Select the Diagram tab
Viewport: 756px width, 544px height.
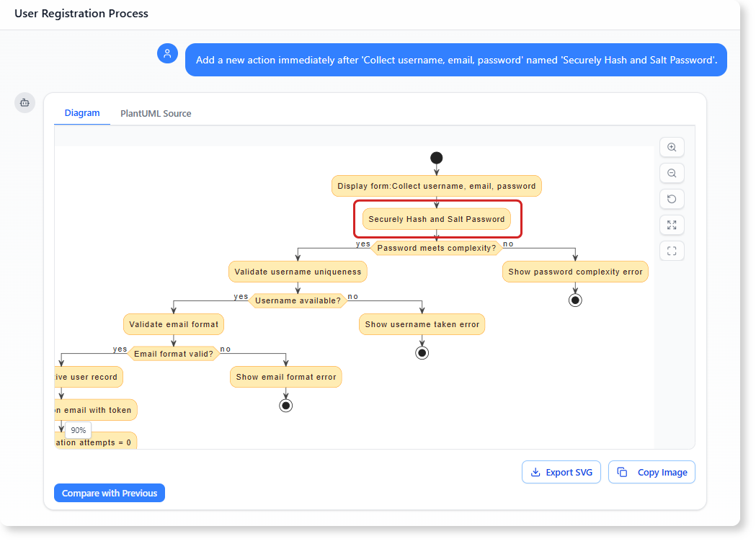coord(82,113)
